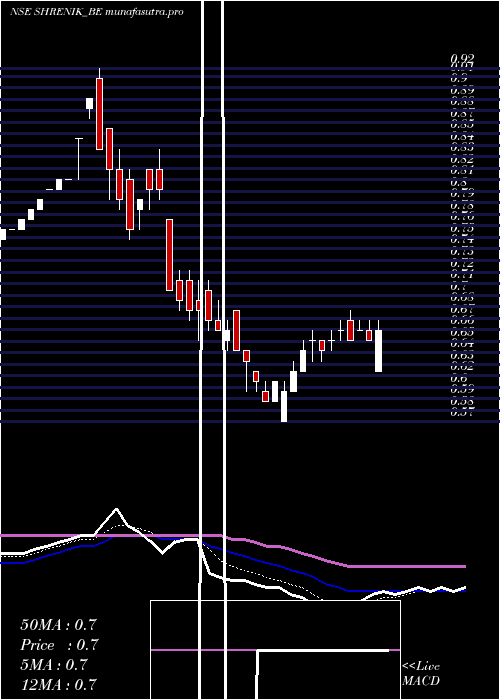Click the Price : 0.7 label
The height and width of the screenshot is (700, 500).
tap(59, 645)
